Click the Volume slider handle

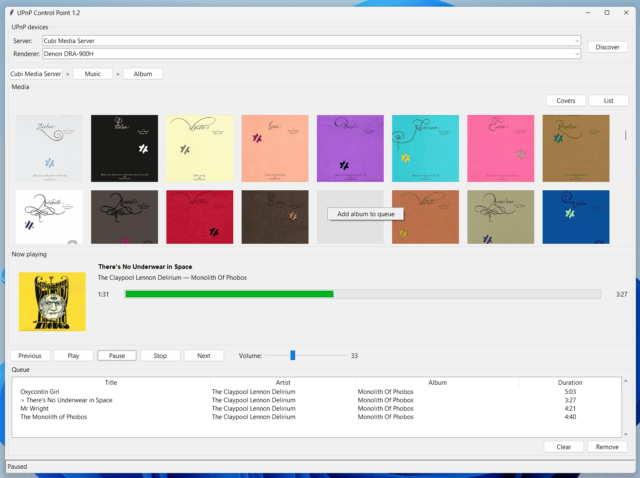293,356
